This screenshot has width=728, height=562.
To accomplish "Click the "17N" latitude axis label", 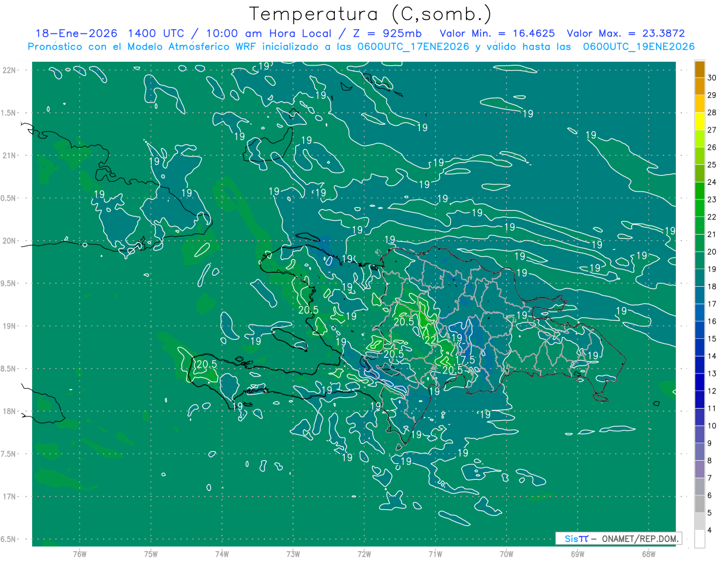I will tap(9, 497).
